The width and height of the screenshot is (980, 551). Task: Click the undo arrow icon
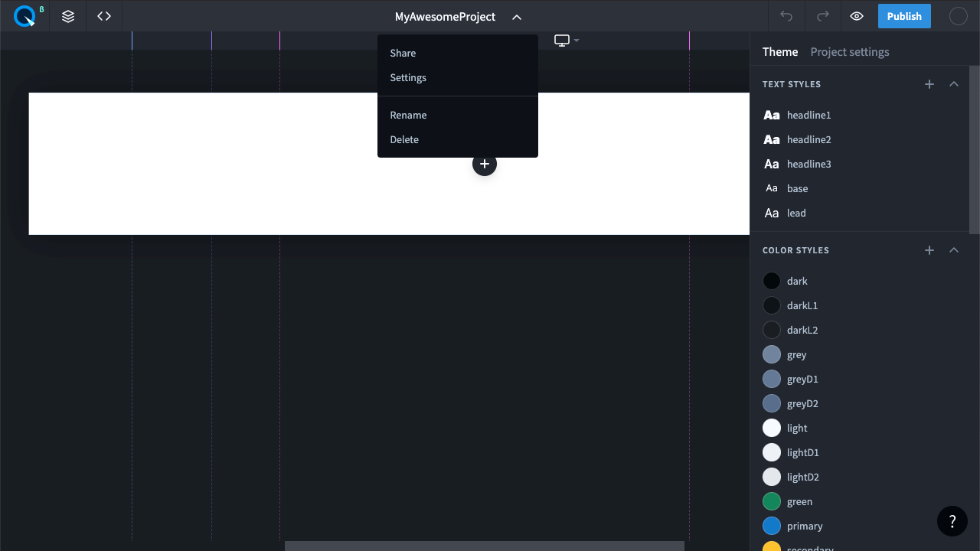tap(786, 16)
